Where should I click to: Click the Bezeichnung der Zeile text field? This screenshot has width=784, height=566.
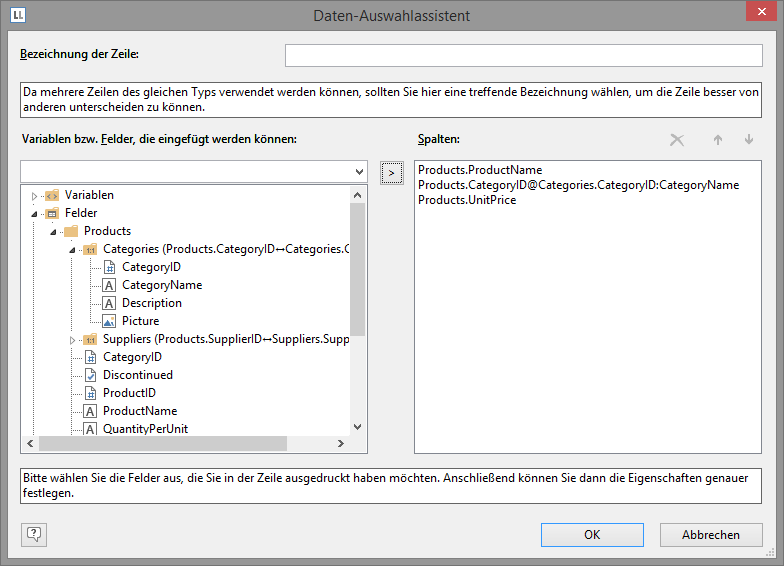coord(523,55)
